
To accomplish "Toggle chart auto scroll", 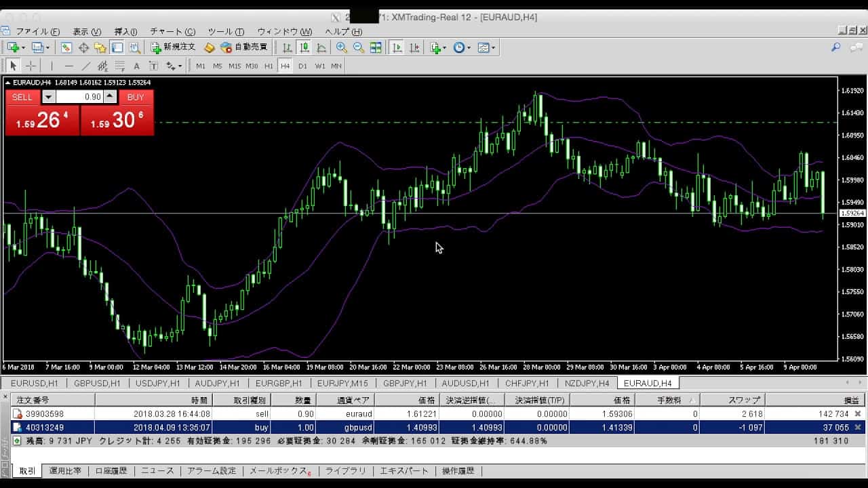I will [397, 47].
